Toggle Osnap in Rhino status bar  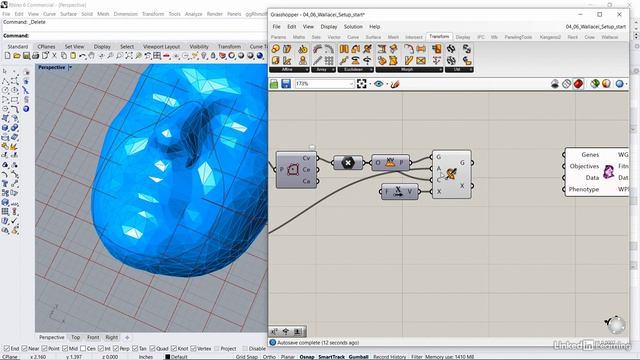point(307,357)
